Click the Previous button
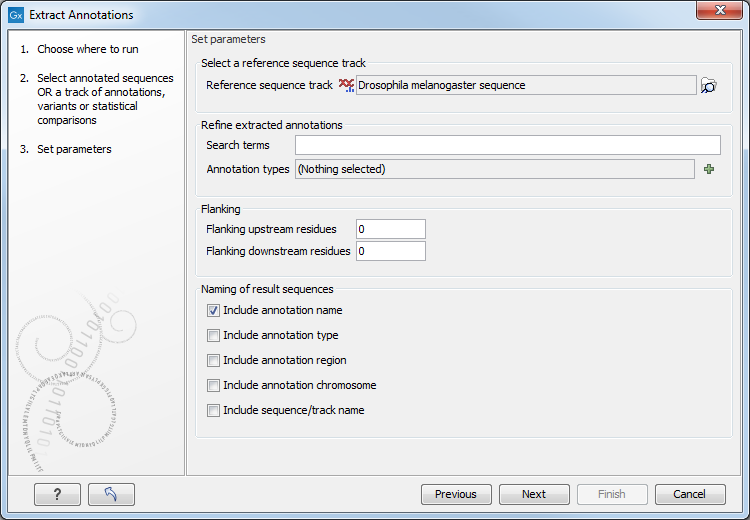Viewport: 750px width, 520px height. 456,494
